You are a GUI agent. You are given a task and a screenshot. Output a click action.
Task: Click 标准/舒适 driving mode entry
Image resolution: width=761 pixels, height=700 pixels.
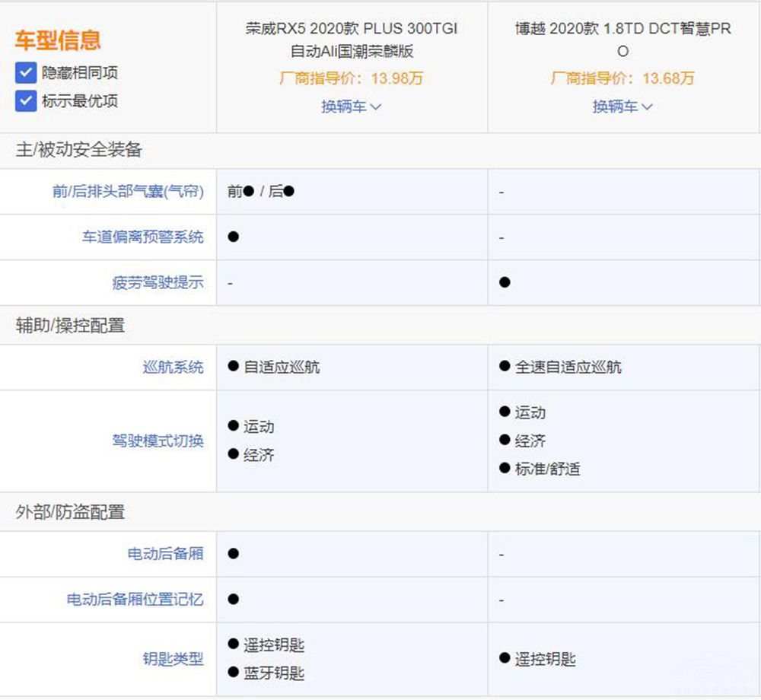pos(547,469)
